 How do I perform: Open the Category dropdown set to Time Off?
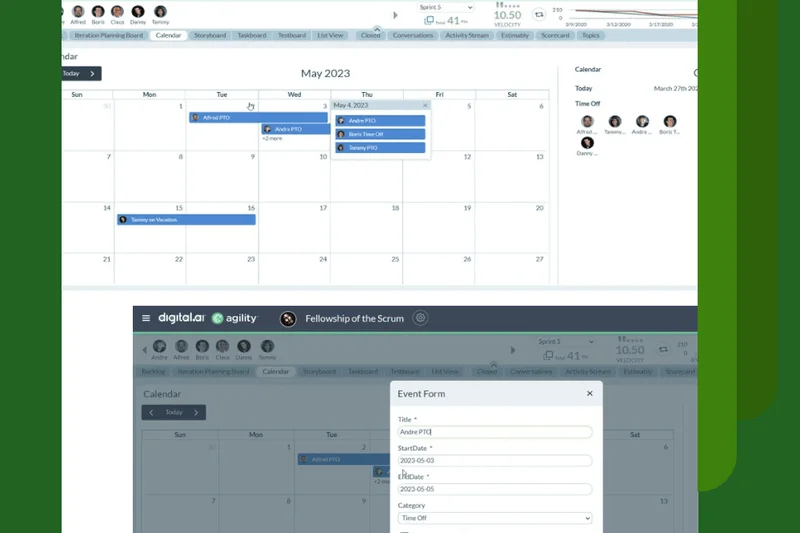494,518
